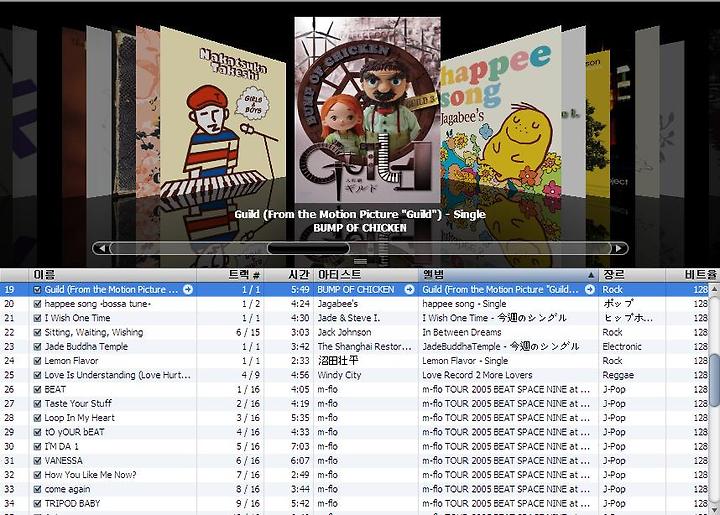
Task: Sort by the 아티스트 column header
Action: click(366, 275)
